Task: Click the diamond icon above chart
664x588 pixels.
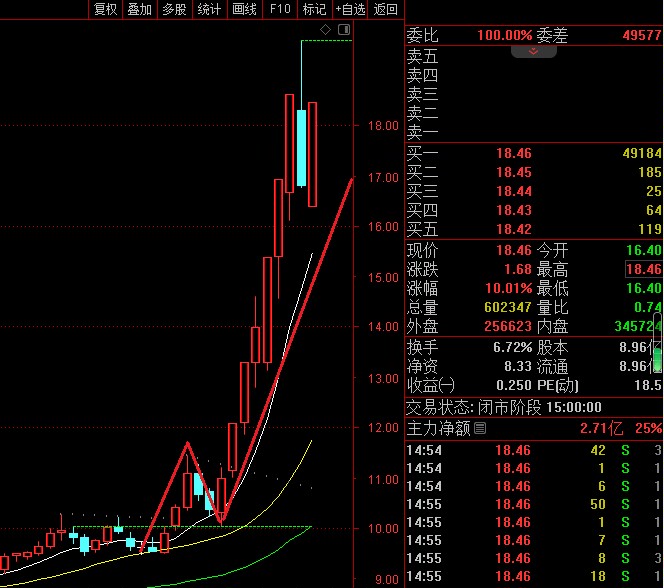Action: click(x=325, y=30)
